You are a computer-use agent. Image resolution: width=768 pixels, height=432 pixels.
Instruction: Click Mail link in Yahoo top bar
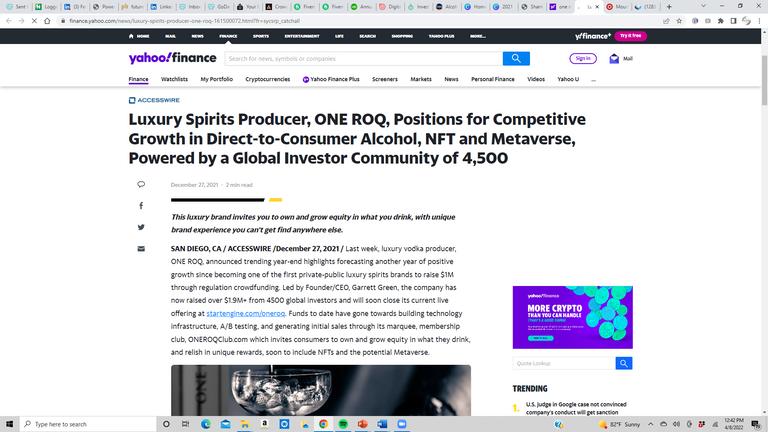(170, 36)
